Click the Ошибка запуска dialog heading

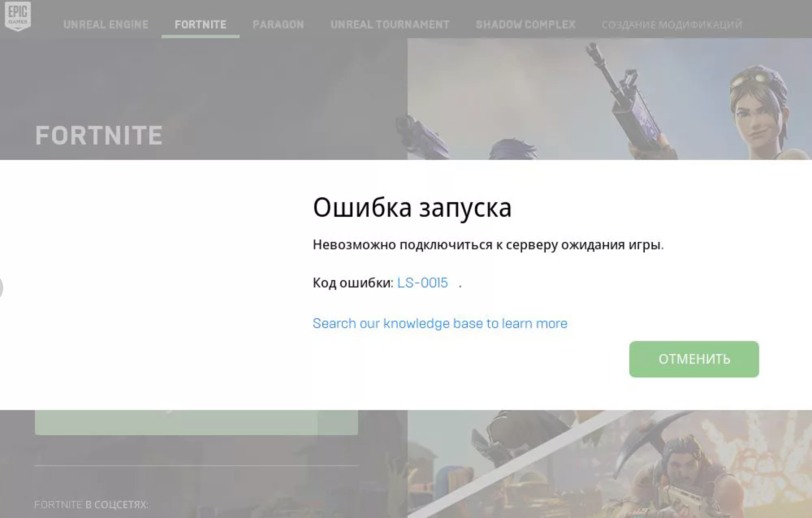click(412, 208)
